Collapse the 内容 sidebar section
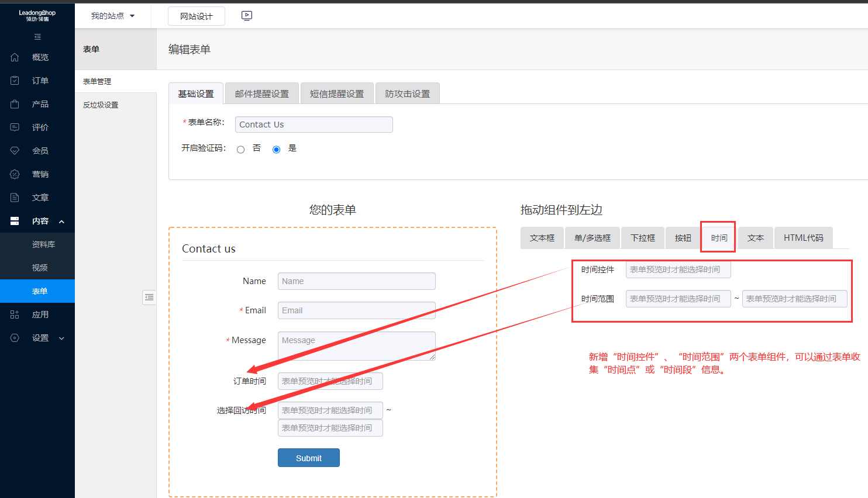 pos(61,222)
